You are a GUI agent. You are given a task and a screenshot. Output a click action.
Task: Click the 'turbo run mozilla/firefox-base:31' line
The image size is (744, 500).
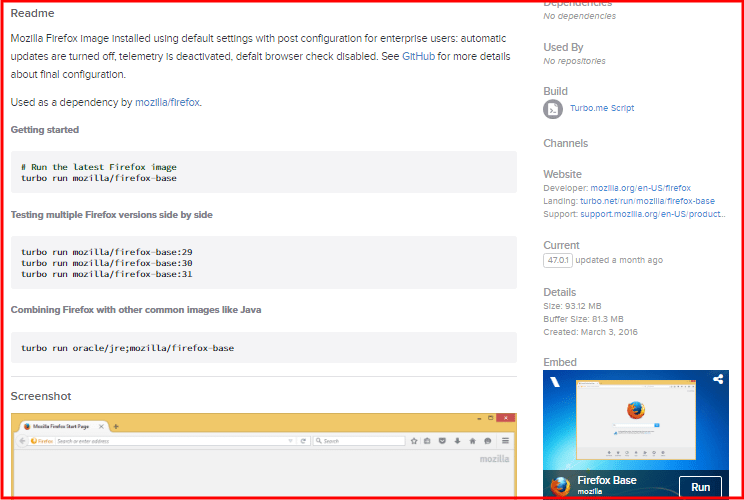pyautogui.click(x=107, y=274)
